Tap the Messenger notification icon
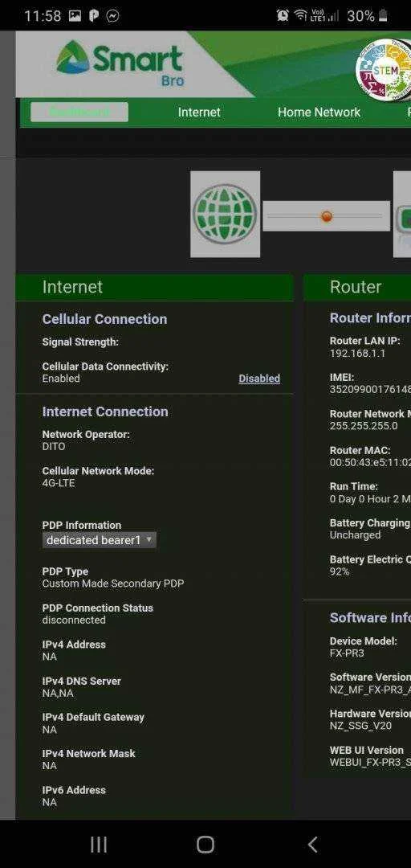 pyautogui.click(x=113, y=16)
